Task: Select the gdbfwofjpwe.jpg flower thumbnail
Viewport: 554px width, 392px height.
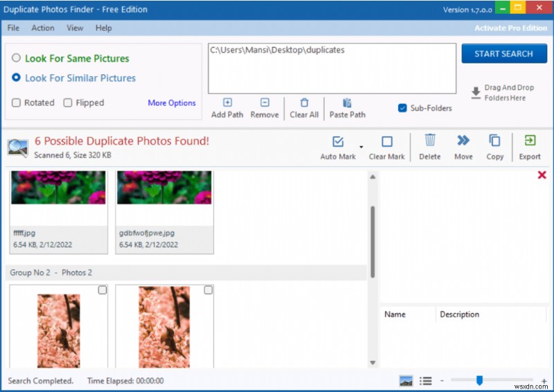Action: coord(164,188)
